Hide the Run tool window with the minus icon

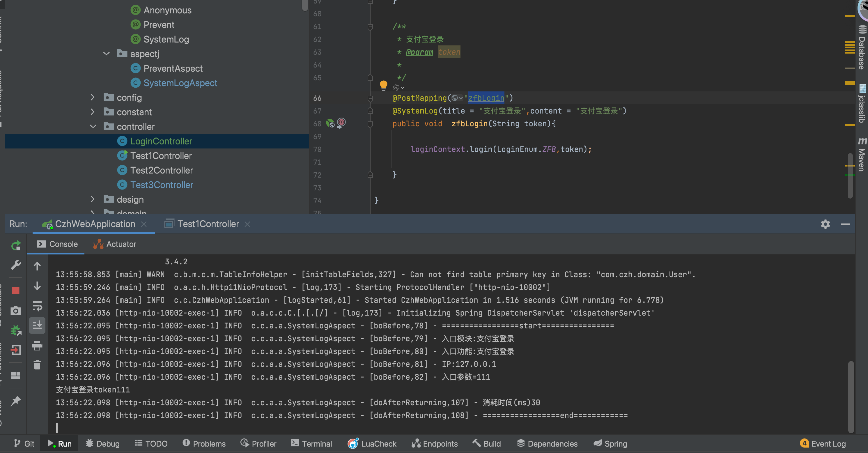[845, 224]
